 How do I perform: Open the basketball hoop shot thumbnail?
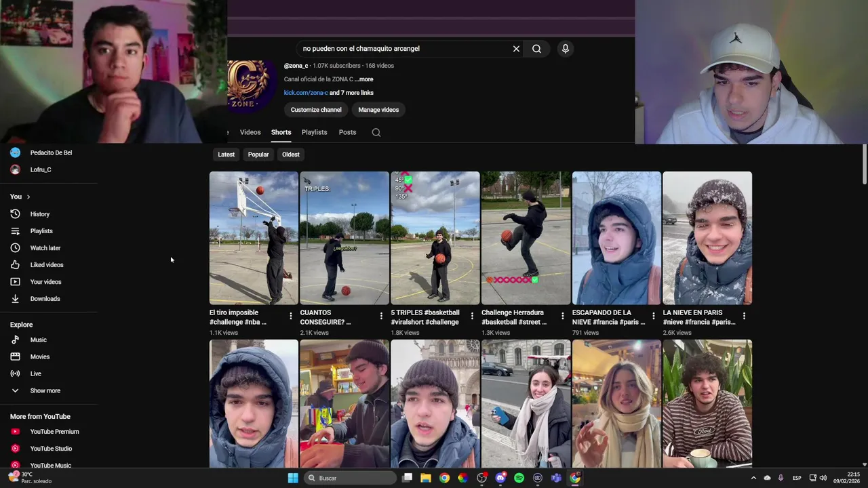pyautogui.click(x=254, y=238)
